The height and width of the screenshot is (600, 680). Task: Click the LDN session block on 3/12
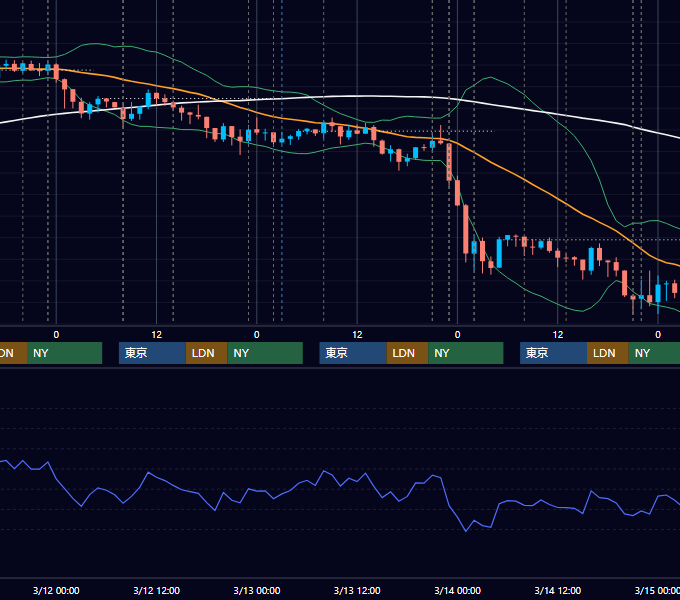(206, 353)
